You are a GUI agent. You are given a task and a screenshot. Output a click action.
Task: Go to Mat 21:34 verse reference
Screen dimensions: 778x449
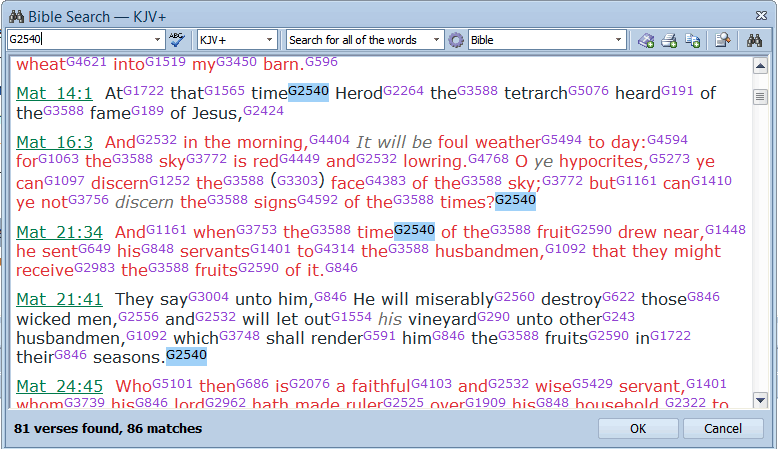tap(59, 232)
